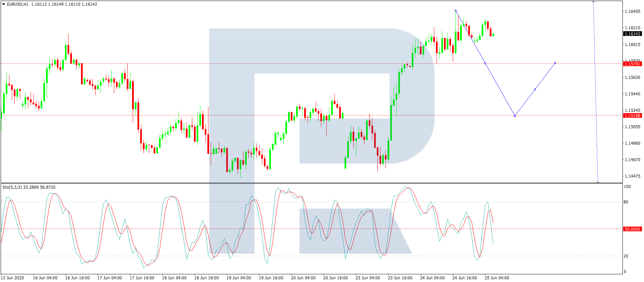644x282 pixels.
Task: Click the 20 Jun 04:00 time label
Action: click(x=303, y=278)
